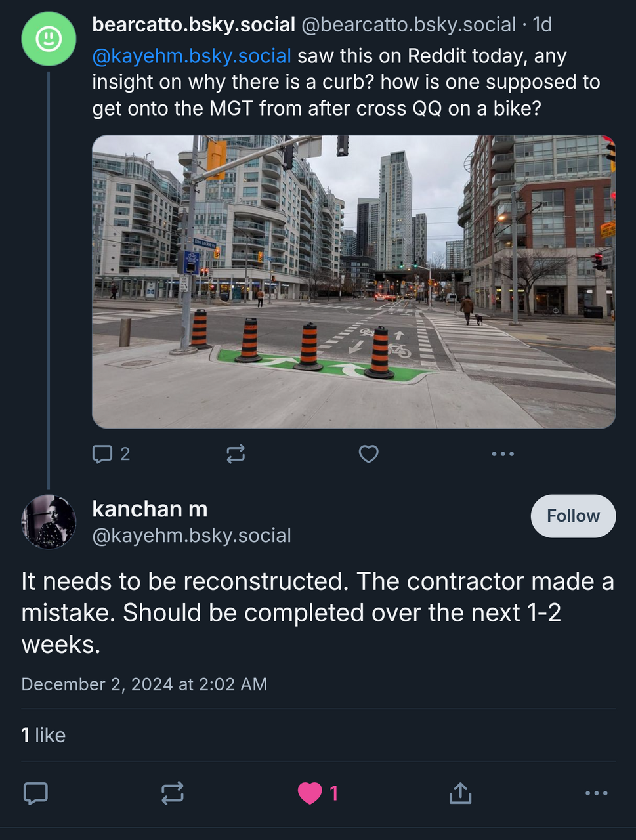The width and height of the screenshot is (636, 840).
Task: Reply to kanchan m's post using bottom icon
Action: tap(35, 793)
